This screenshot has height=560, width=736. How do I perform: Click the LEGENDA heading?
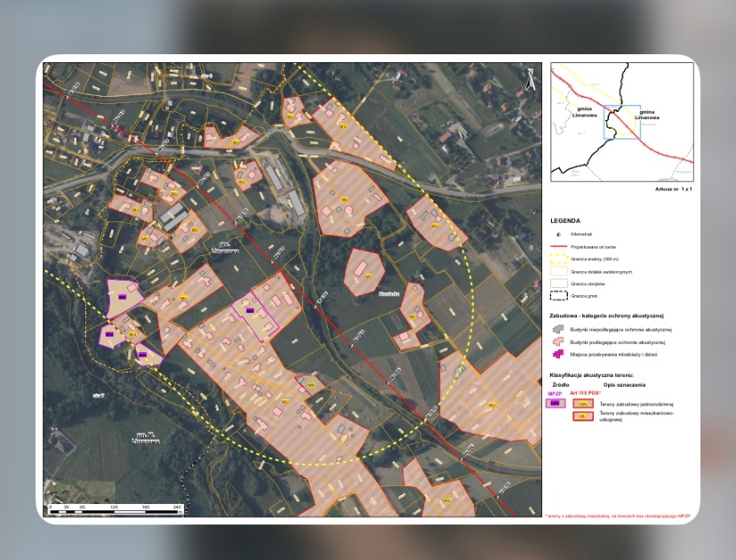pyautogui.click(x=565, y=220)
